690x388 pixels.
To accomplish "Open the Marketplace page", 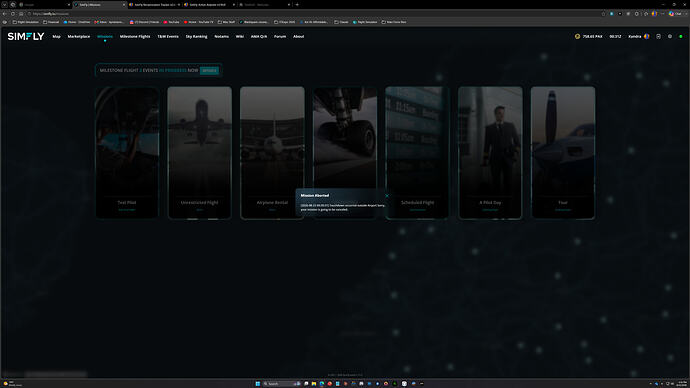I will [79, 37].
